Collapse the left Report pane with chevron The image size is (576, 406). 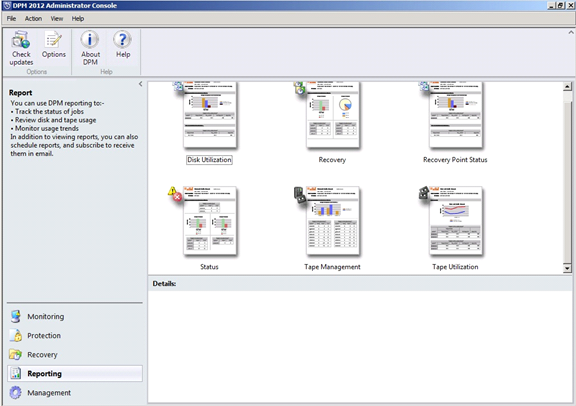[x=140, y=84]
